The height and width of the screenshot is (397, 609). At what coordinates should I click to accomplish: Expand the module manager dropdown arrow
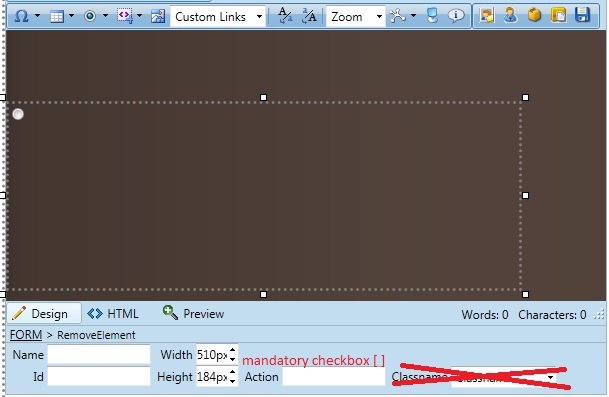(413, 16)
